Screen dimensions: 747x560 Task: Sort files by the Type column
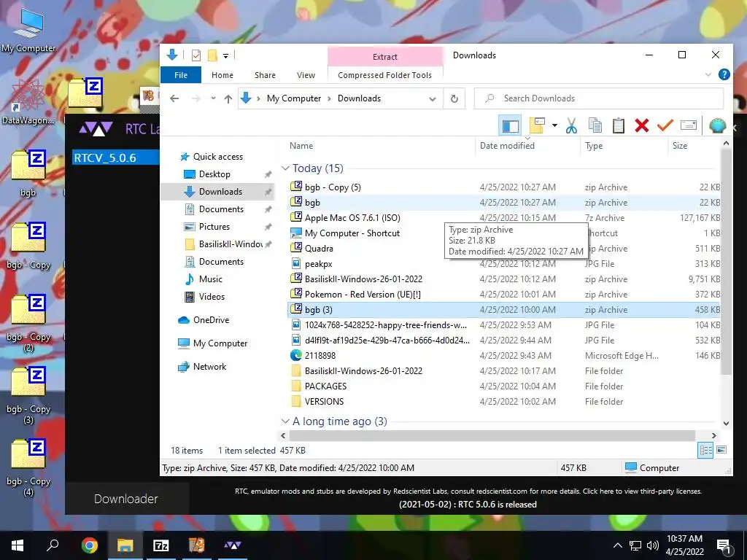(x=624, y=146)
